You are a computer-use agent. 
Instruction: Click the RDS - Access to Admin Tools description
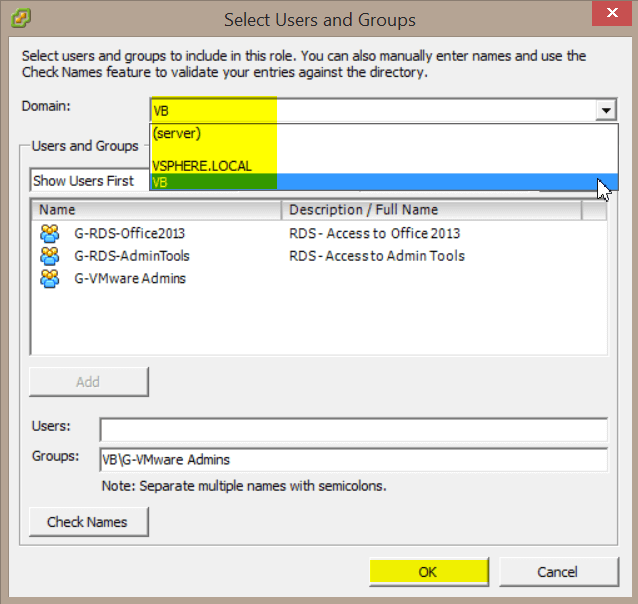(x=377, y=256)
